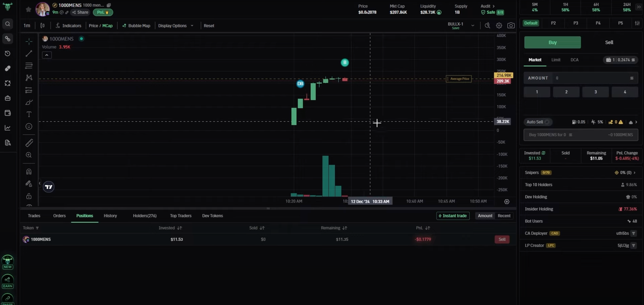Select the text annotation tool
Image resolution: width=644 pixels, height=305 pixels.
coord(29,114)
